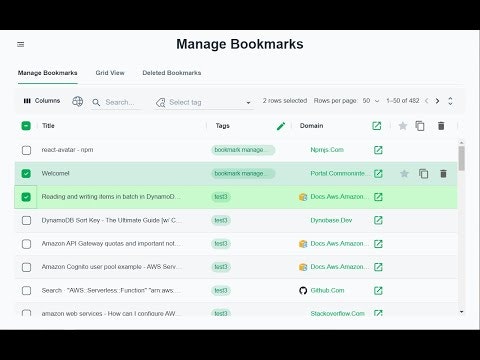This screenshot has width=480, height=360.
Task: Click the GitHub favicon icon
Action: 303,291
